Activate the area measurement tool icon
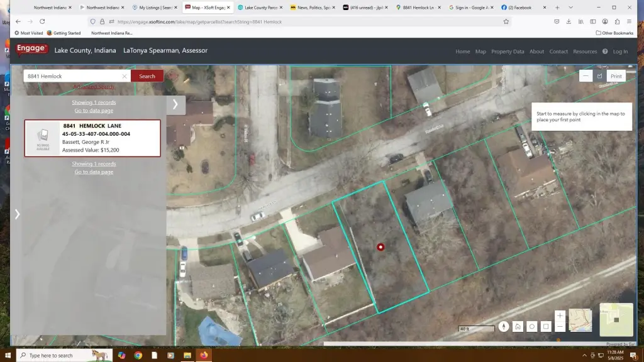 coord(599,76)
